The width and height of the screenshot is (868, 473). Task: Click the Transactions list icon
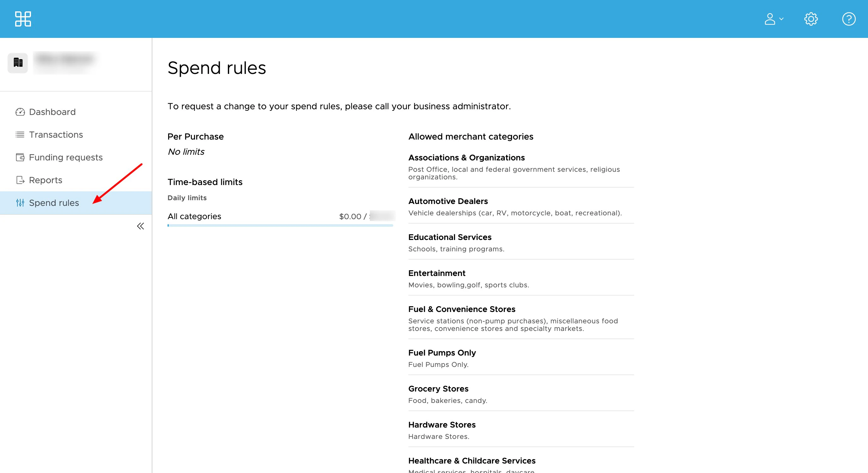(x=20, y=135)
